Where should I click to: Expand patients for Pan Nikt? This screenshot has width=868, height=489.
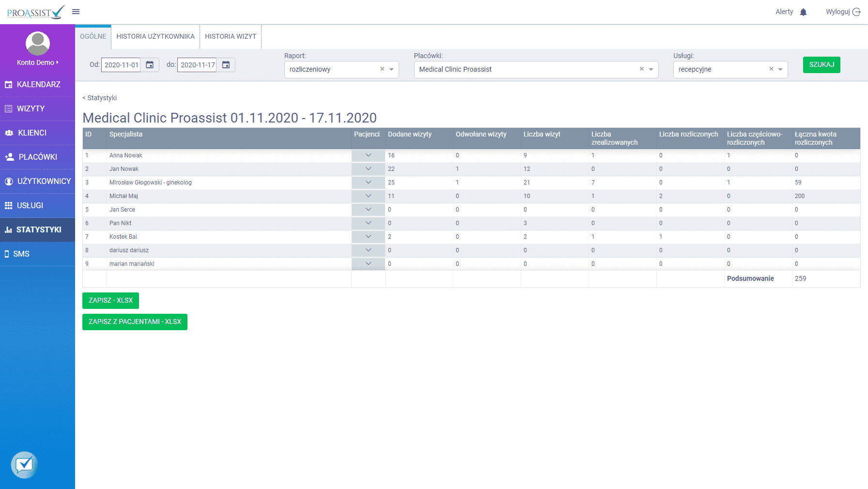click(x=368, y=223)
